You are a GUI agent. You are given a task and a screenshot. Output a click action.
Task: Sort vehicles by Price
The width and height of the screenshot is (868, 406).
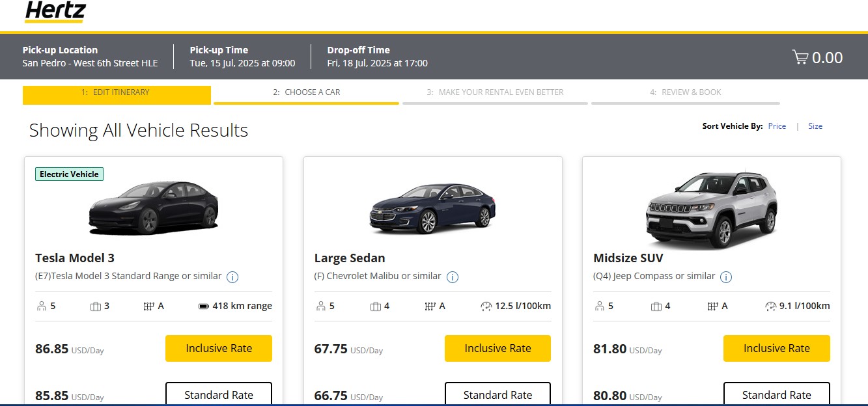[777, 126]
